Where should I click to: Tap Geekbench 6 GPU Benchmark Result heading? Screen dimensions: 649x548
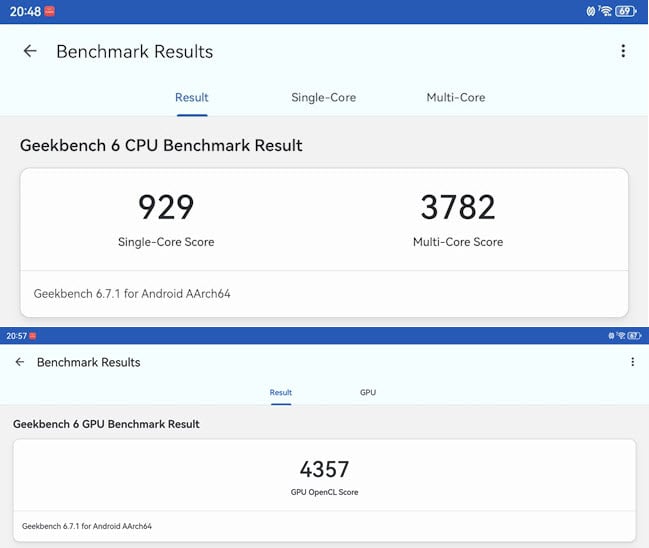[106, 424]
